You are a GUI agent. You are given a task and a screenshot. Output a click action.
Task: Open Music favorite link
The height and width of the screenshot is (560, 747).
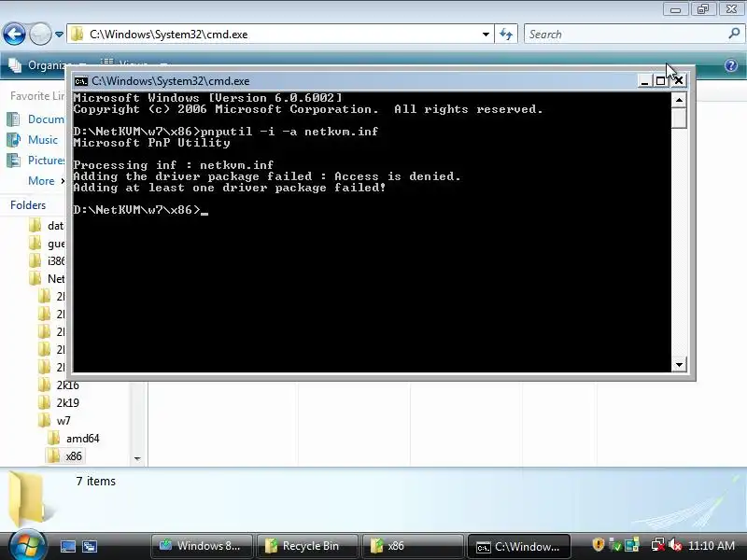tap(33, 140)
